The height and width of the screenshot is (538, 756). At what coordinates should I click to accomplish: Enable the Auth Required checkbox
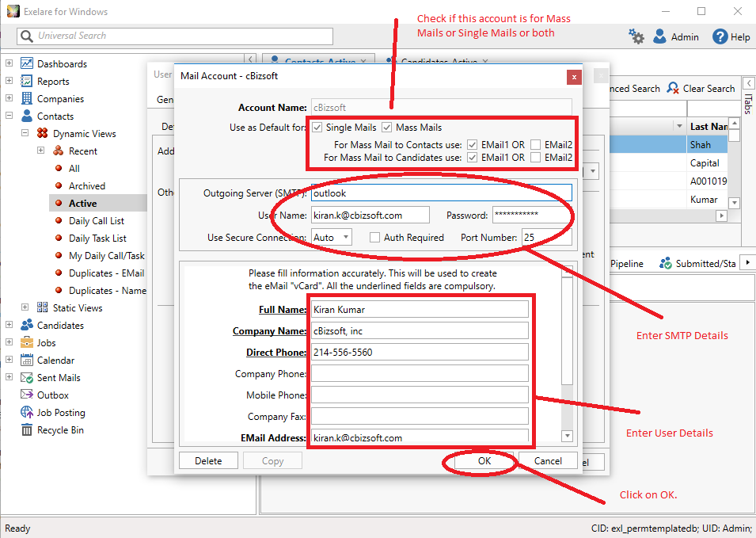374,238
